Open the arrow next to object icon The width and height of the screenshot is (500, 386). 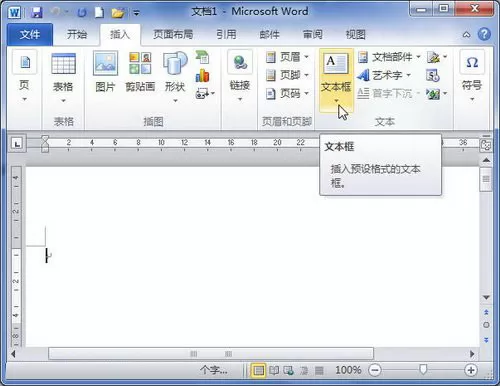[446, 94]
